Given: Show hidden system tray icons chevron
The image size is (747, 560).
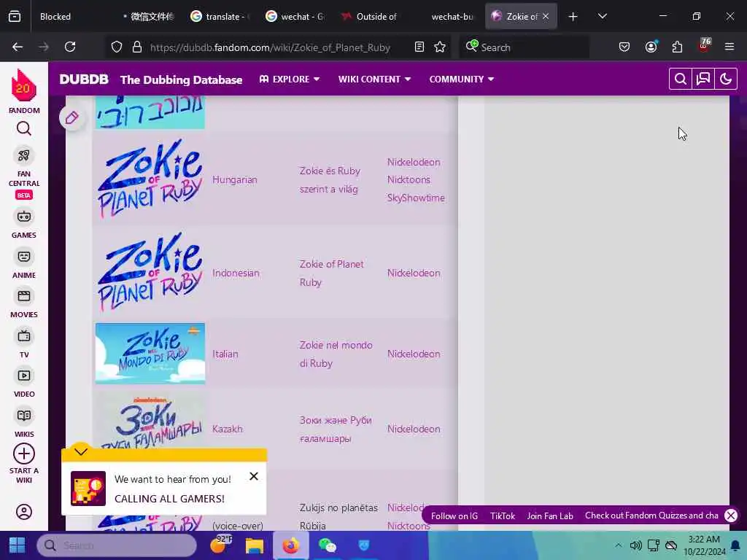Looking at the screenshot, I should point(619,545).
